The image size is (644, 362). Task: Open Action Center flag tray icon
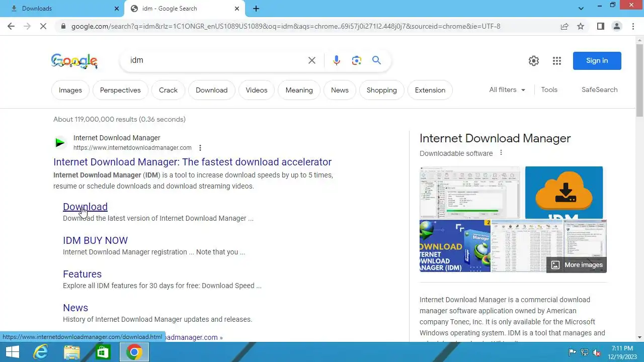click(572, 352)
